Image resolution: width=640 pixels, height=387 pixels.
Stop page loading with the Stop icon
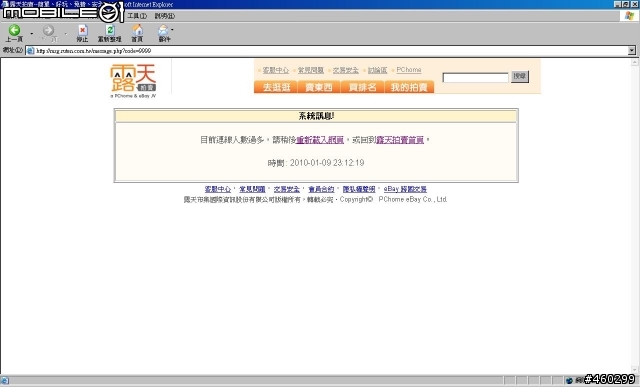coord(82,33)
